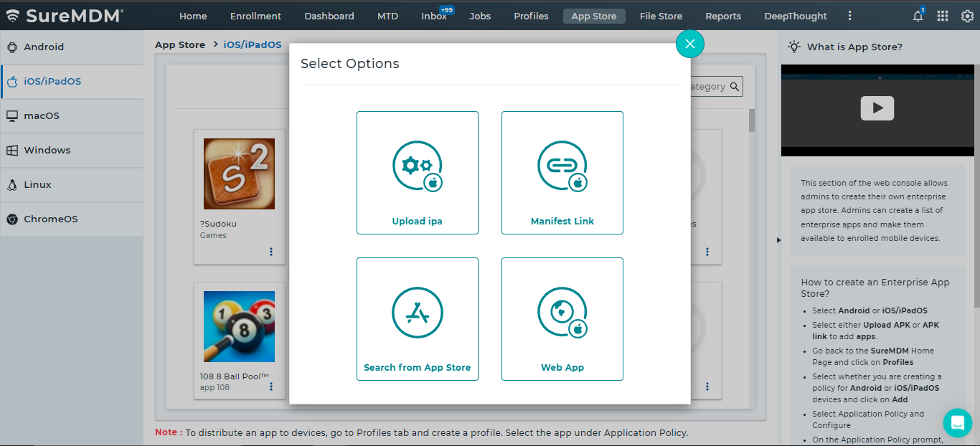Select iOS/iPadOS platform in sidebar

click(x=72, y=81)
